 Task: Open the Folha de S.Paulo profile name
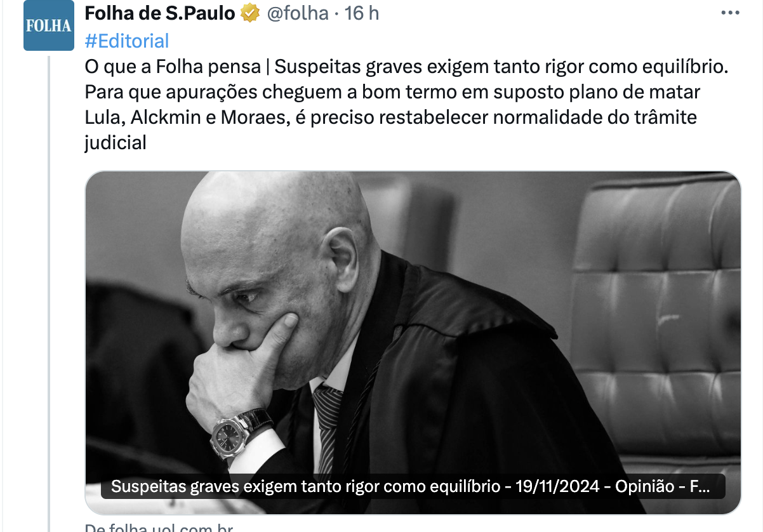click(x=160, y=13)
